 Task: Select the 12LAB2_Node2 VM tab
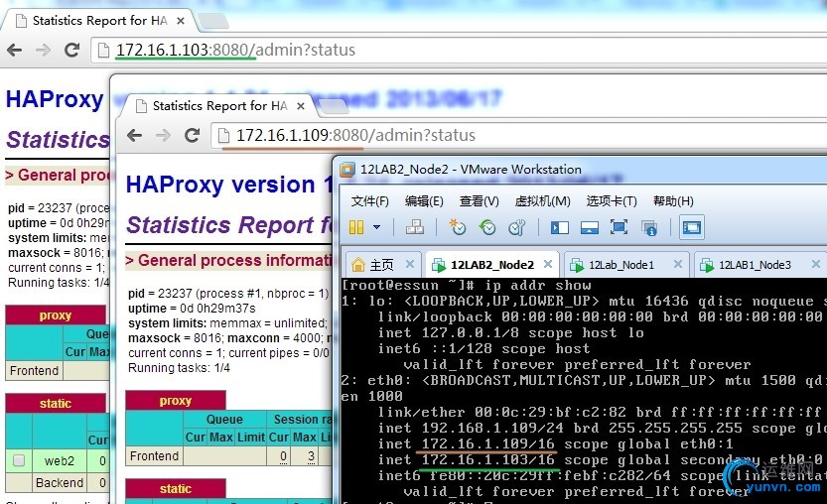point(491,264)
